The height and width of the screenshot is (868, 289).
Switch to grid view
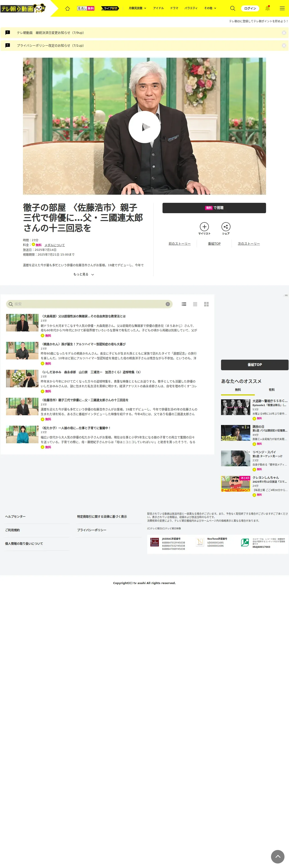[206, 304]
